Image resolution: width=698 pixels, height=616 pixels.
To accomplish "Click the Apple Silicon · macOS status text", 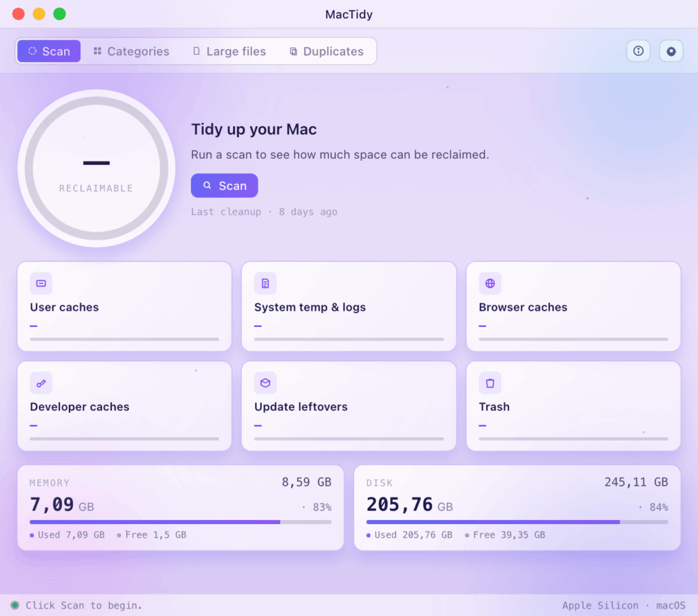I will point(624,605).
